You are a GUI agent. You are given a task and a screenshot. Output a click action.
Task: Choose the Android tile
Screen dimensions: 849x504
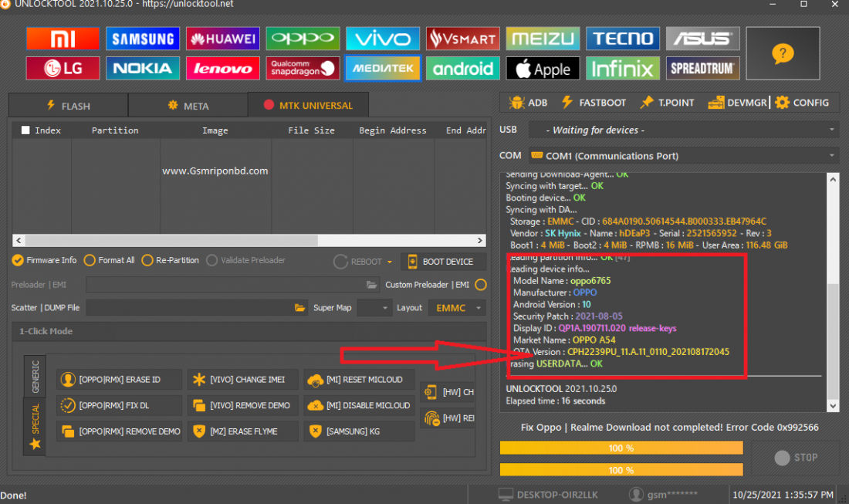(x=463, y=68)
